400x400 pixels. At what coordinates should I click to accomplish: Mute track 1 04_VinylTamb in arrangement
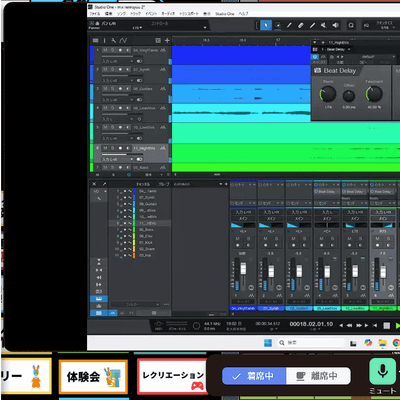(x=105, y=50)
